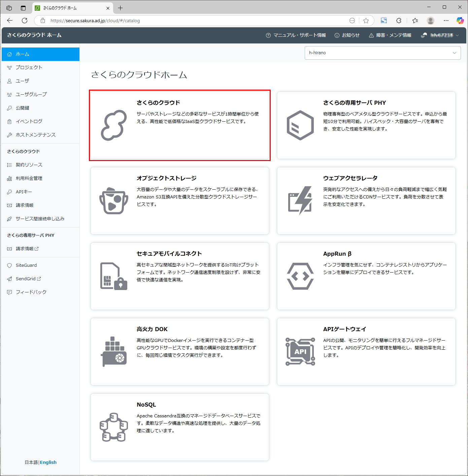Click the APIキー key icon

pyautogui.click(x=9, y=192)
